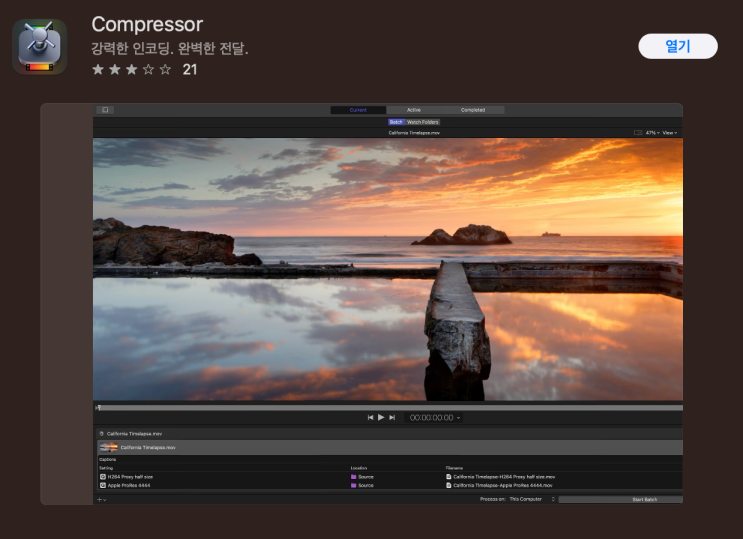Go to previous frame button
The width and height of the screenshot is (743, 539).
pos(370,418)
